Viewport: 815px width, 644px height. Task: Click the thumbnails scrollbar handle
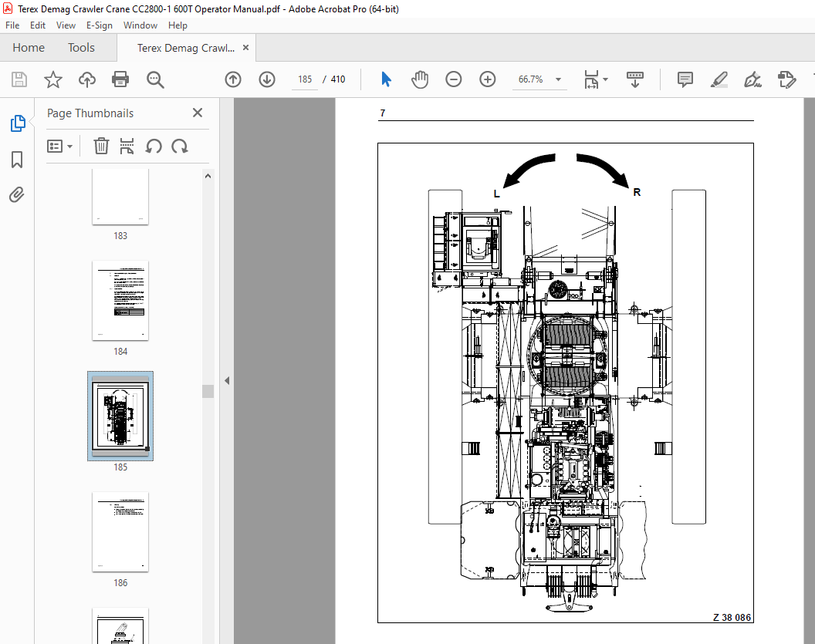[208, 391]
